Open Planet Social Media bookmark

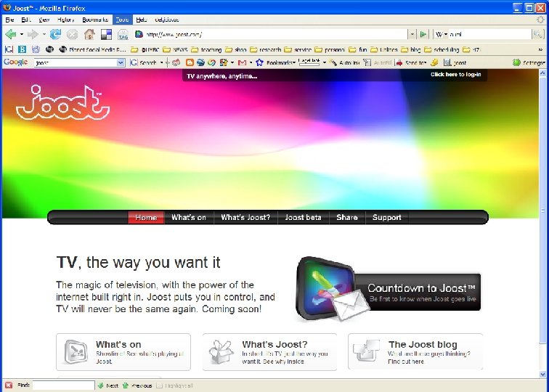(93, 49)
